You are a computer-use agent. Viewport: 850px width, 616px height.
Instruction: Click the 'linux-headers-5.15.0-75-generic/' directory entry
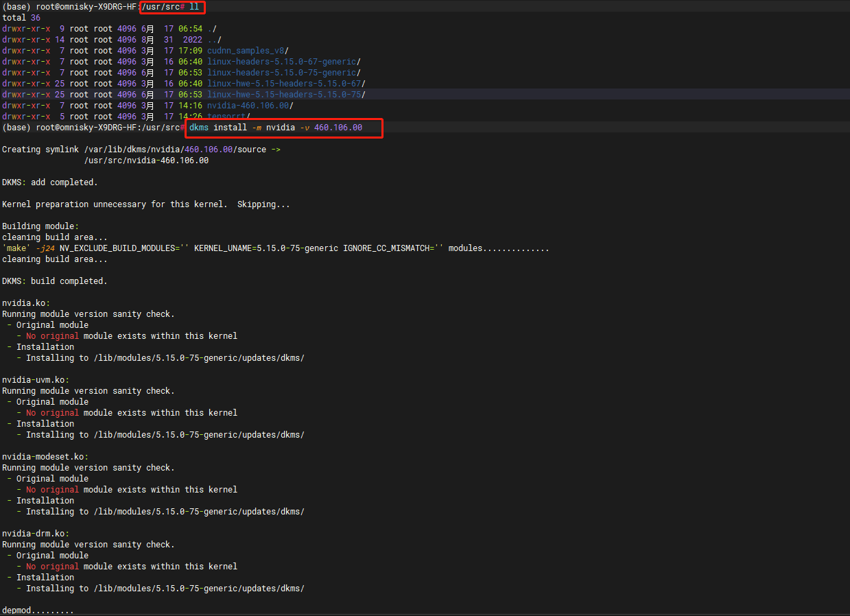(284, 73)
